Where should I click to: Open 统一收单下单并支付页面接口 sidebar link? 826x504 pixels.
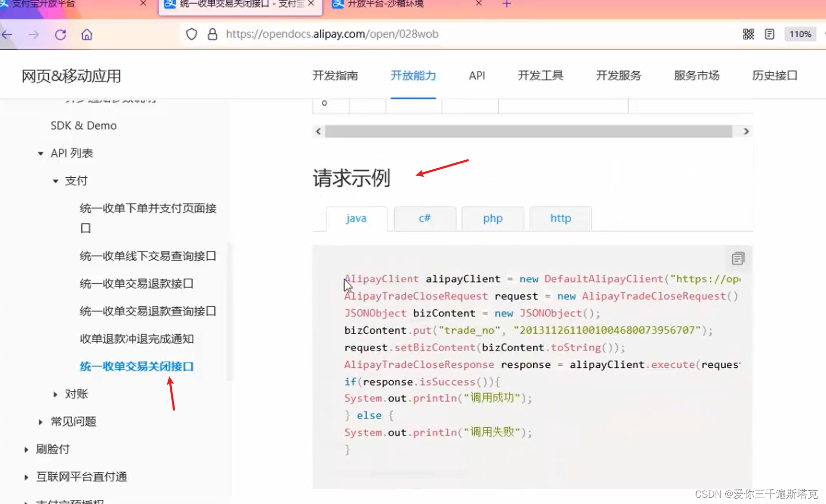point(148,218)
